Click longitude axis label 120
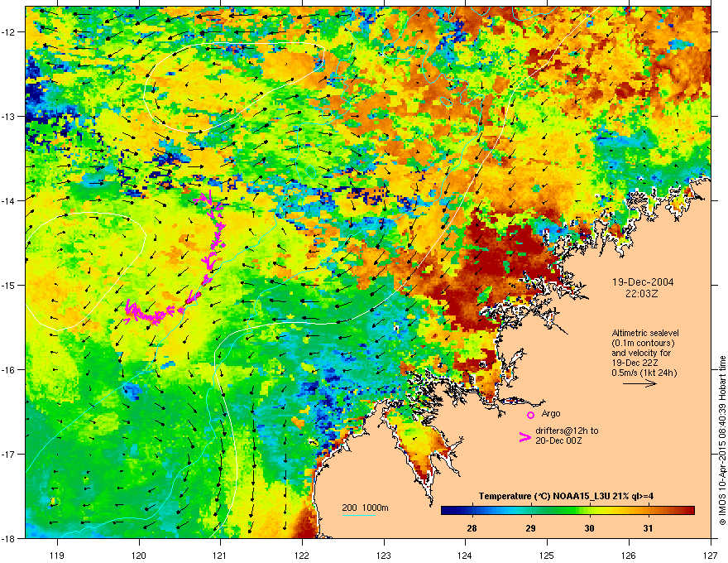Screen dimensions: 728x563 [139, 555]
